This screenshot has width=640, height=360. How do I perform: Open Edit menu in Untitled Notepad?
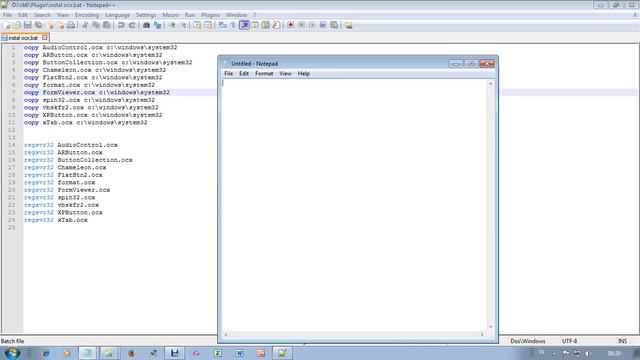tap(244, 73)
